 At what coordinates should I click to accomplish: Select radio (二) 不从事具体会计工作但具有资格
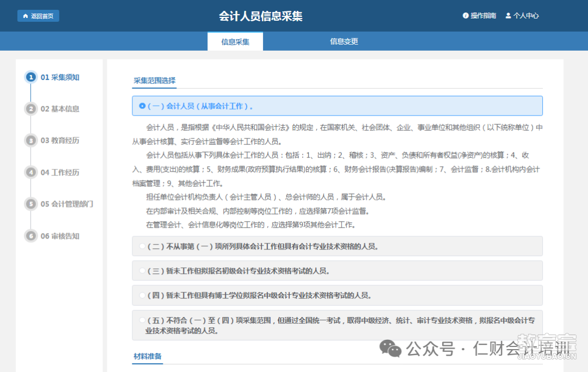coord(142,246)
